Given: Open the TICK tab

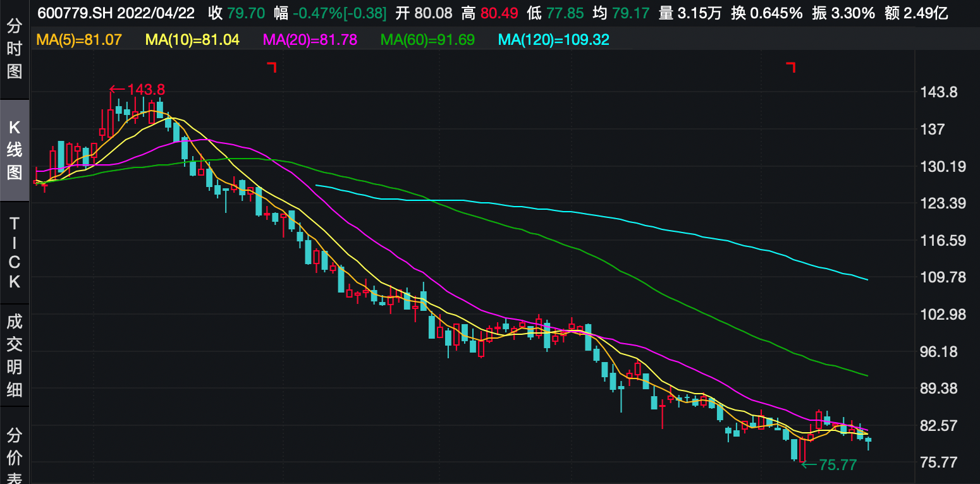Looking at the screenshot, I should (15, 253).
